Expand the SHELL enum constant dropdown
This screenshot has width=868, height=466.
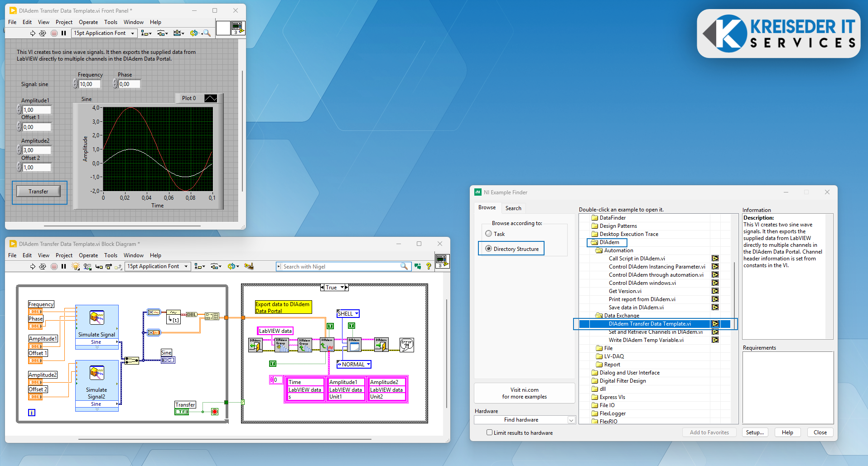[x=357, y=313]
